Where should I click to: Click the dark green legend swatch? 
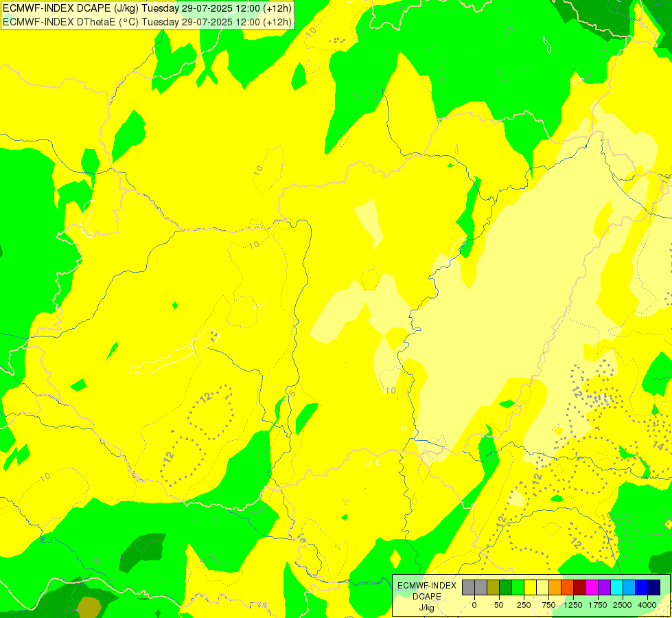505,587
